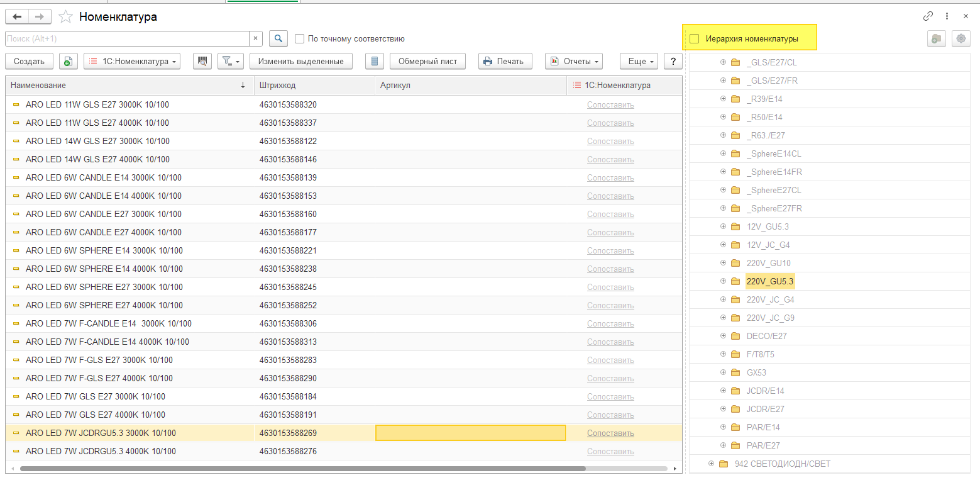Click the Создать button
This screenshot has width=980, height=480.
[x=29, y=61]
